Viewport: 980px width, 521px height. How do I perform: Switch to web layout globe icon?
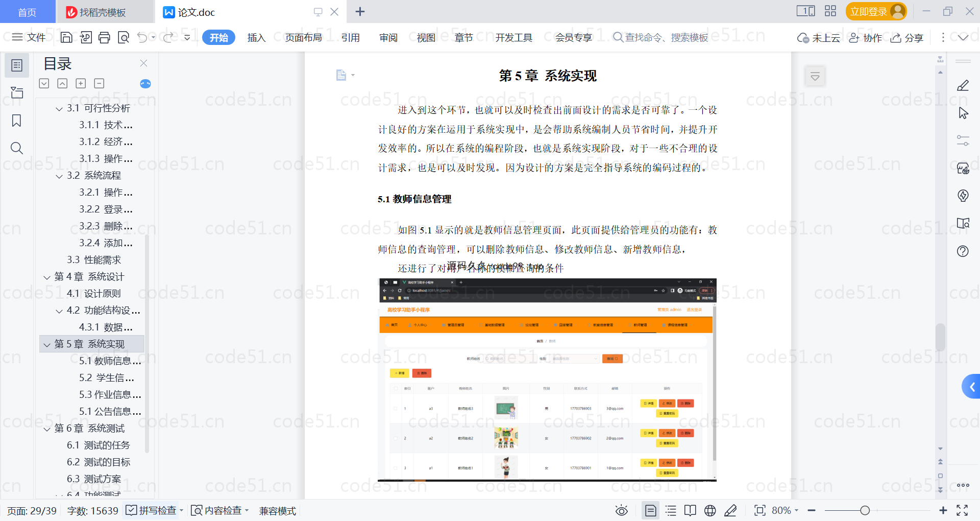tap(710, 510)
